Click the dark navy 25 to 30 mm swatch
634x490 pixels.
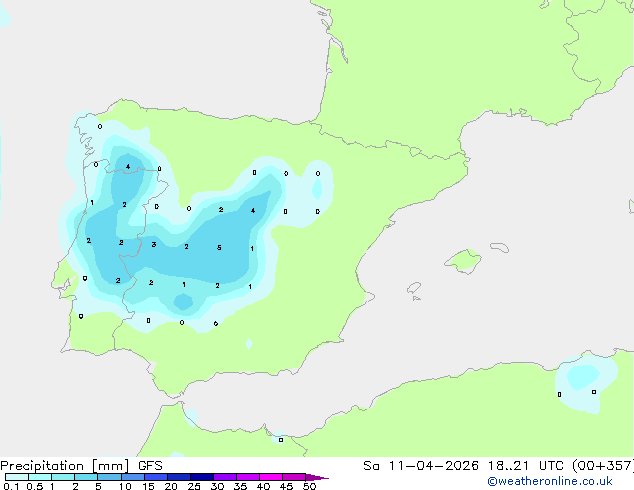point(201,477)
